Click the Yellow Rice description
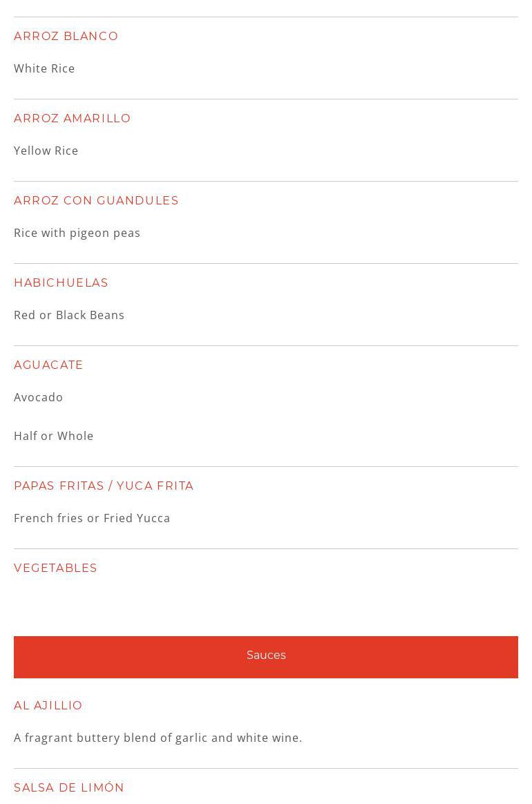 pos(46,151)
